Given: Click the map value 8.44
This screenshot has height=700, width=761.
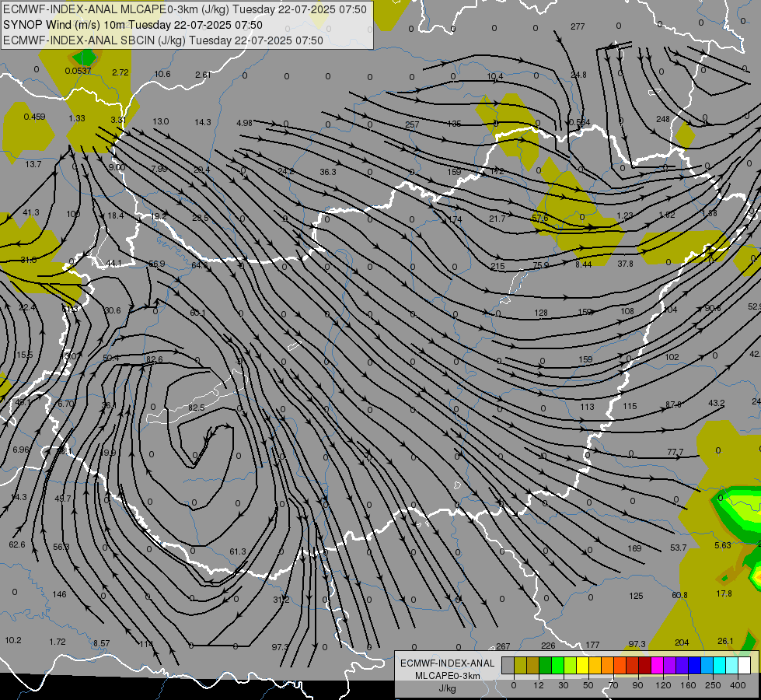Looking at the screenshot, I should tap(583, 264).
